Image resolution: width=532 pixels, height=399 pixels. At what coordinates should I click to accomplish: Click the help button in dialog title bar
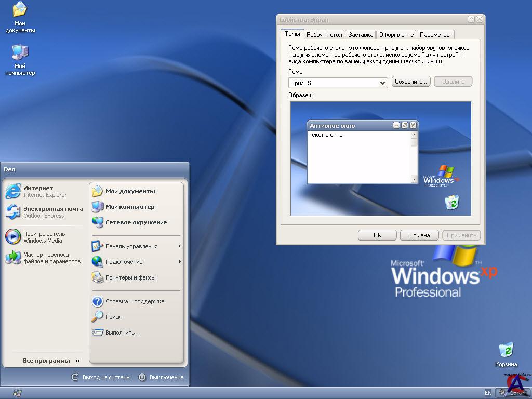coord(471,19)
